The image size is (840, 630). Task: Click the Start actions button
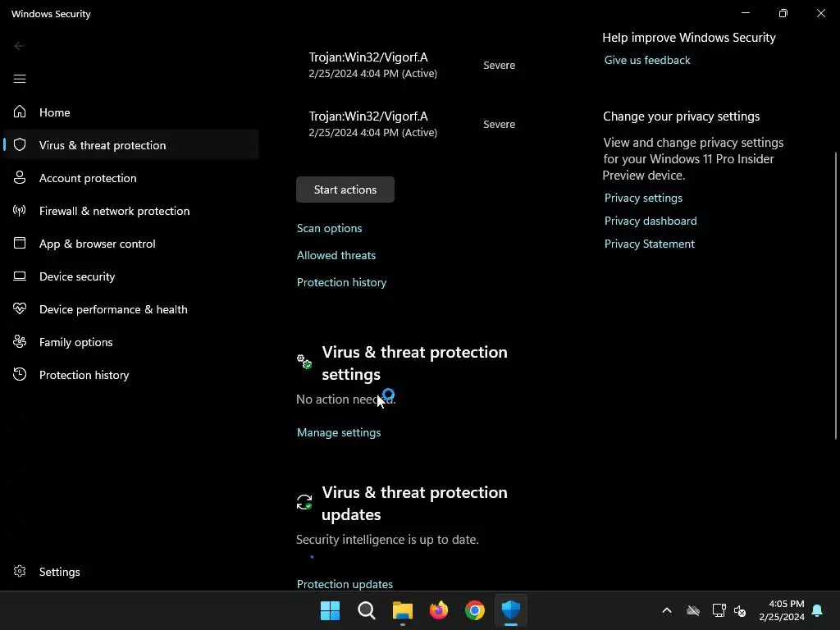tap(345, 189)
